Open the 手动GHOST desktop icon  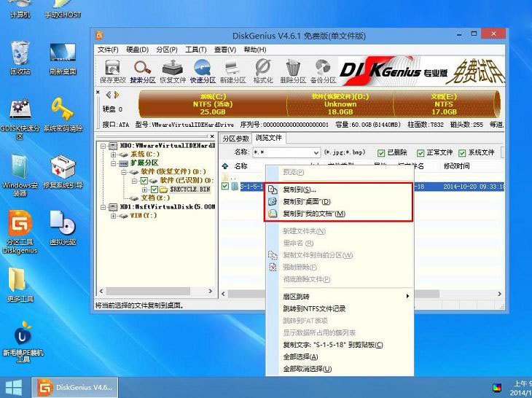pyautogui.click(x=63, y=9)
